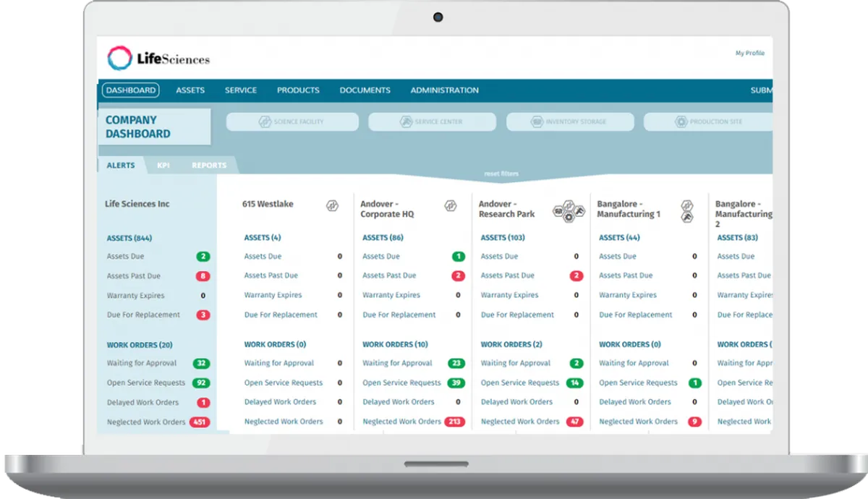Click the Andover Research Park facility icons cluster
This screenshot has width=868, height=499.
click(569, 210)
